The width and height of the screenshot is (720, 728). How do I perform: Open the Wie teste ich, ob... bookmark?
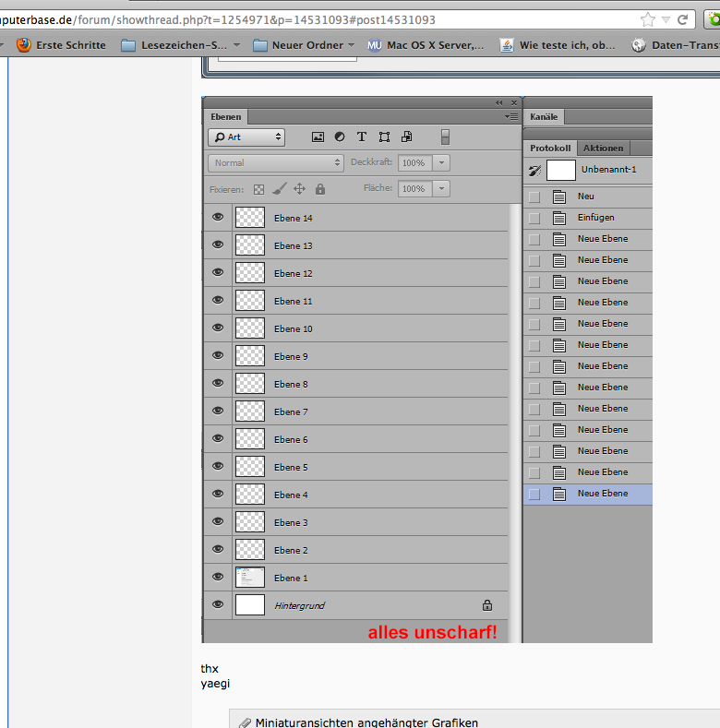tap(558, 45)
